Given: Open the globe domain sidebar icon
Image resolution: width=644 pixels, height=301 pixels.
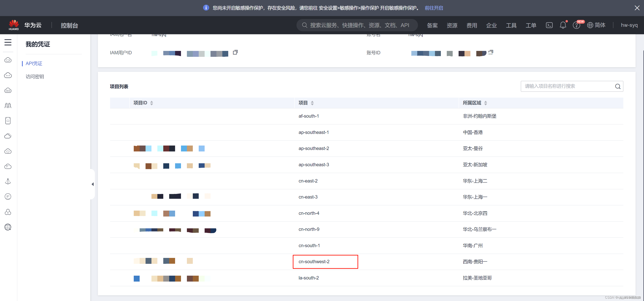Looking at the screenshot, I should (x=8, y=227).
